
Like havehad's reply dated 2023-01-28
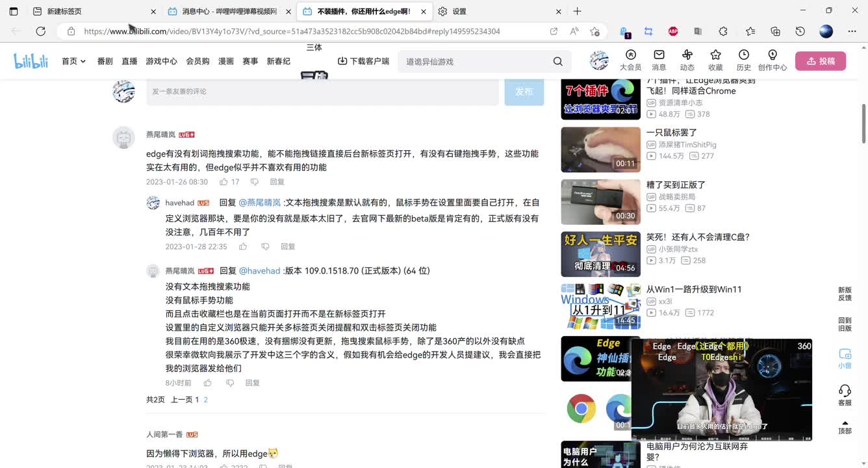[x=243, y=246]
